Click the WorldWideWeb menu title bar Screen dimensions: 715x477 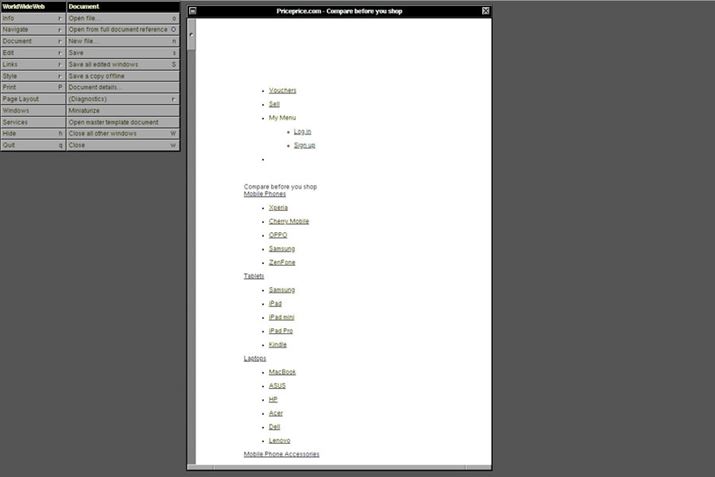pos(33,6)
